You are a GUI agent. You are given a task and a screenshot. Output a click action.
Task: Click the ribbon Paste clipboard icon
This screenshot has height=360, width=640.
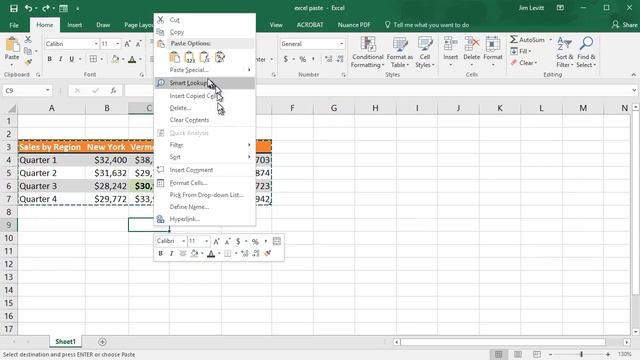click(12, 45)
